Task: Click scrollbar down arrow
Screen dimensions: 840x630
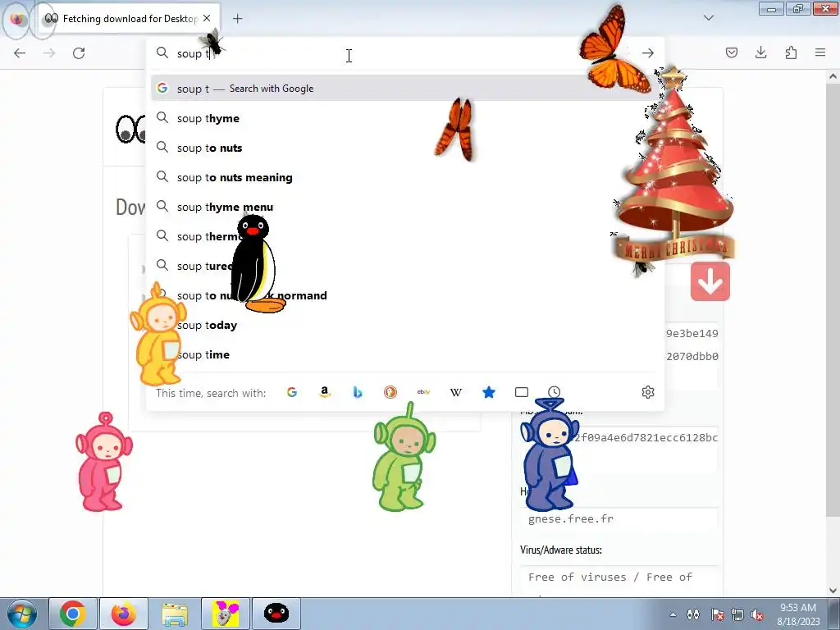Action: [x=833, y=591]
